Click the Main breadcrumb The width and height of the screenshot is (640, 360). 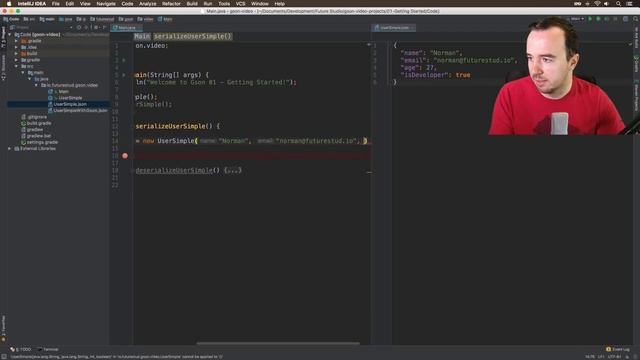click(x=142, y=36)
